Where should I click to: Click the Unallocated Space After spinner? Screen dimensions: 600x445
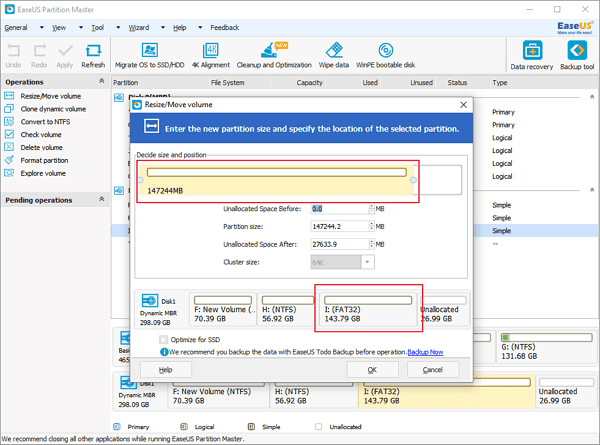coord(372,244)
